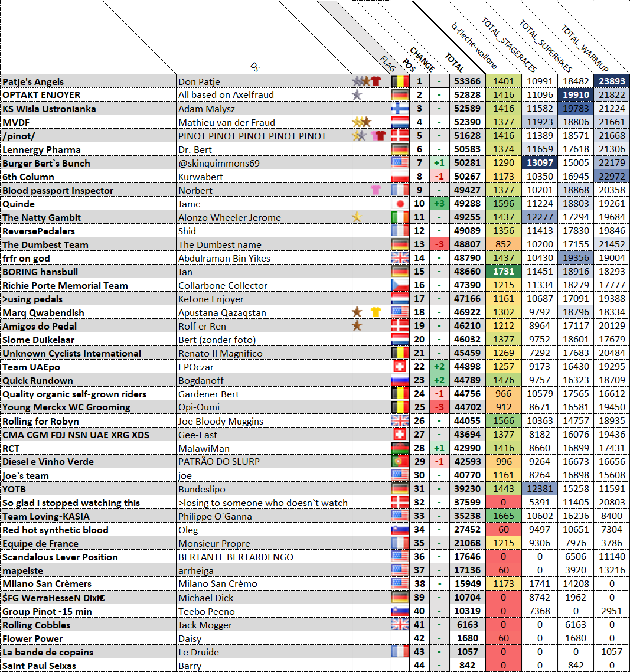
Task: Click the CHANGE column header
Action: pos(423,59)
